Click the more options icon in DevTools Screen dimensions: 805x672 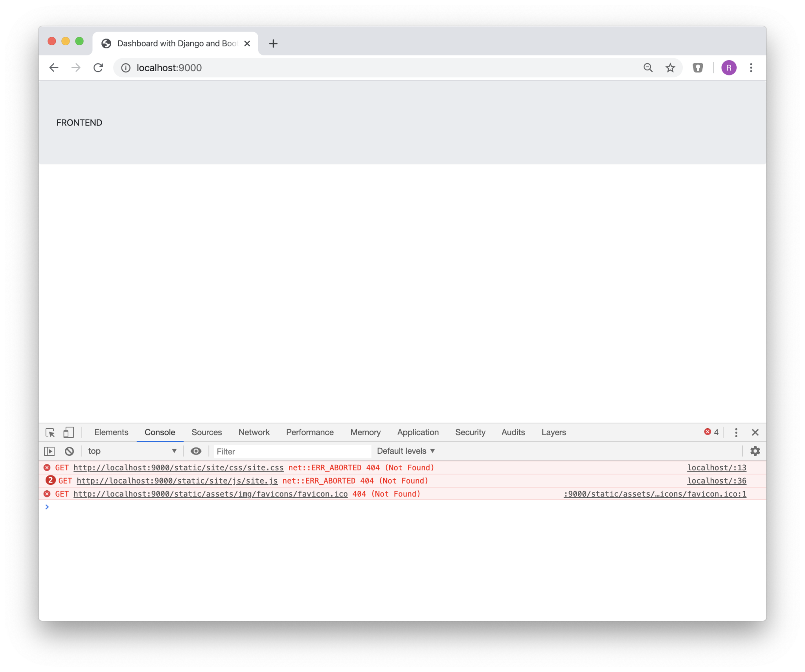click(735, 432)
